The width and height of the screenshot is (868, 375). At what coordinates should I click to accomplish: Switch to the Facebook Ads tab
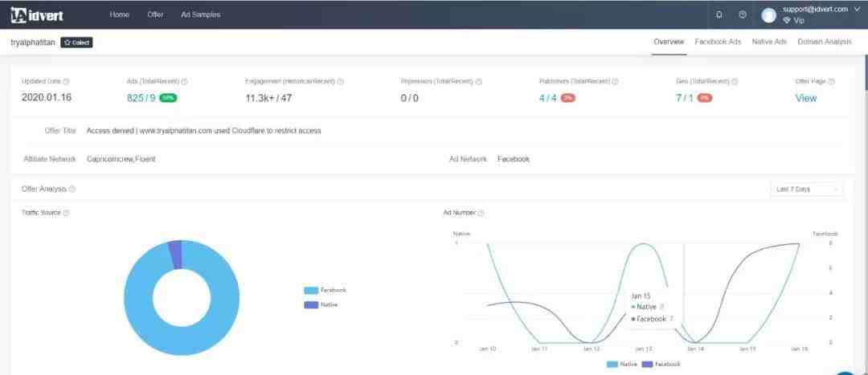[718, 42]
